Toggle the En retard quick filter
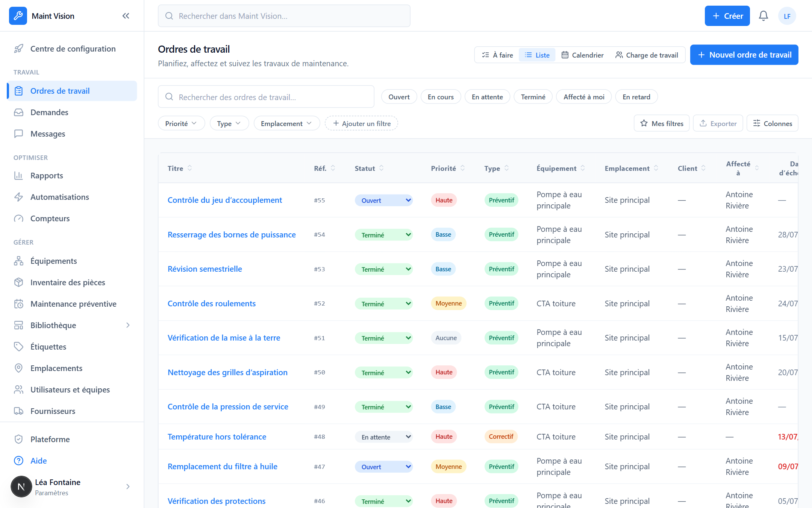The image size is (812, 508). [x=636, y=97]
